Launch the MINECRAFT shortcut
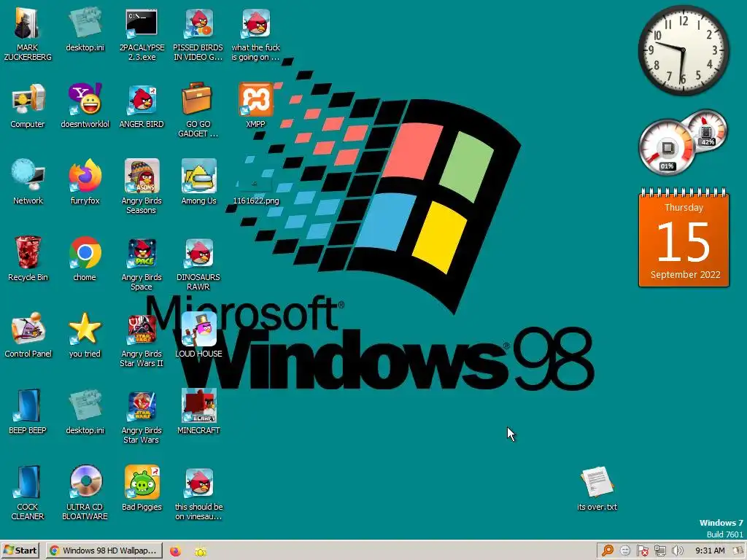This screenshot has height=560, width=747. click(198, 405)
